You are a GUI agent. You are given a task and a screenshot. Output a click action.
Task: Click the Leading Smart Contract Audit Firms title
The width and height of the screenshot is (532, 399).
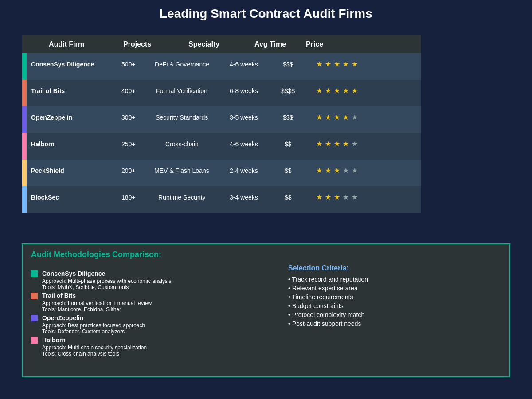(266, 14)
